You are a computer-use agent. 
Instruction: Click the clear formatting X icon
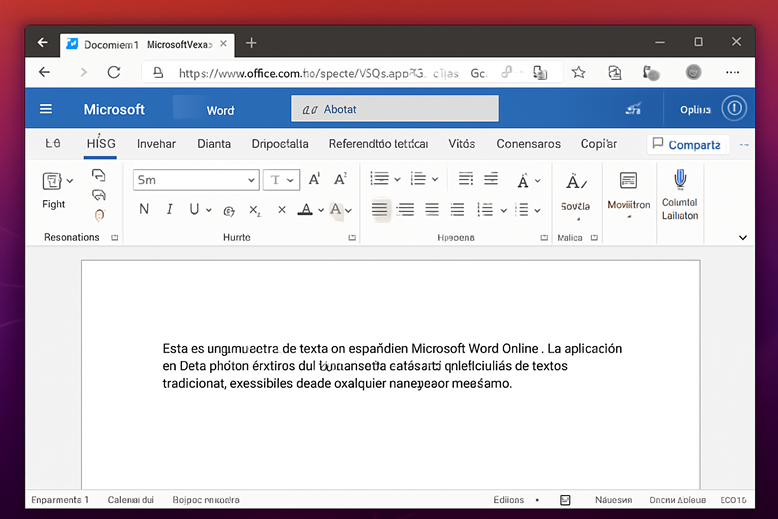click(282, 210)
